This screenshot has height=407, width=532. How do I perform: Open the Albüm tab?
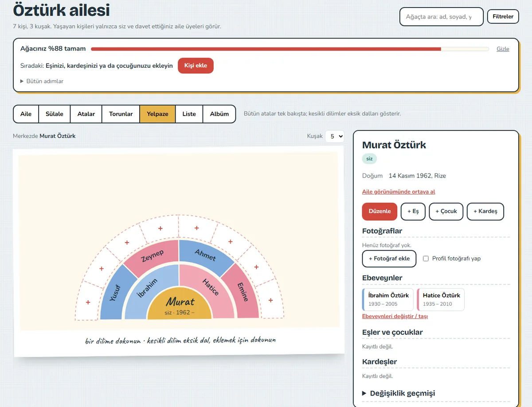click(x=219, y=114)
